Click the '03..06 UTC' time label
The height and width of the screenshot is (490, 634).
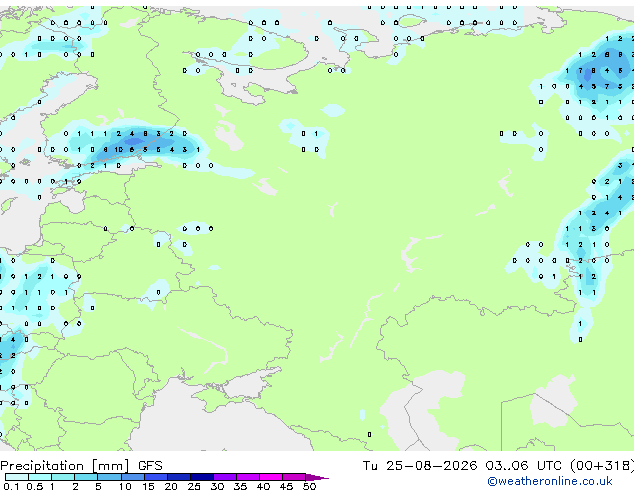pos(524,466)
